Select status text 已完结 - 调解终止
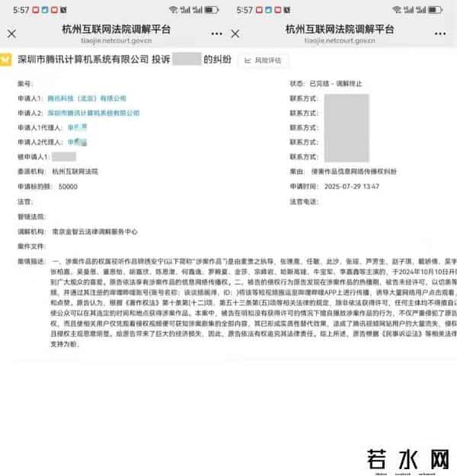The image size is (457, 476). coord(336,84)
